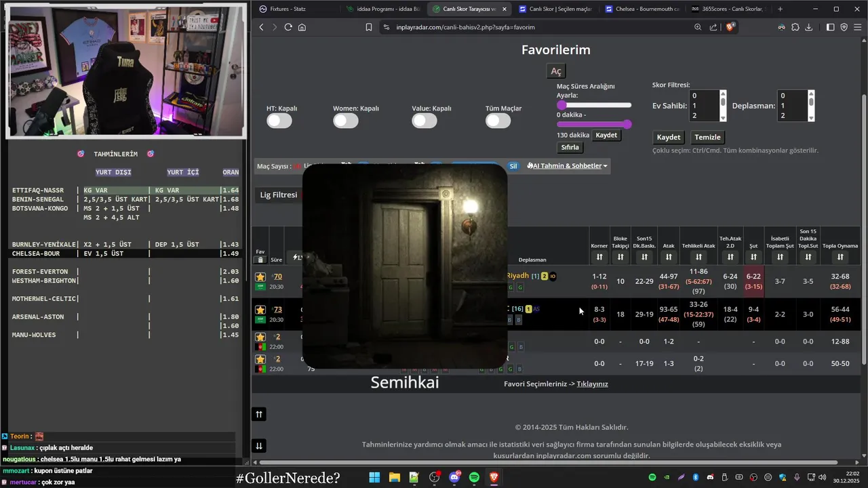Open the browser hamburger menu
Viewport: 868px width, 488px height.
[858, 27]
